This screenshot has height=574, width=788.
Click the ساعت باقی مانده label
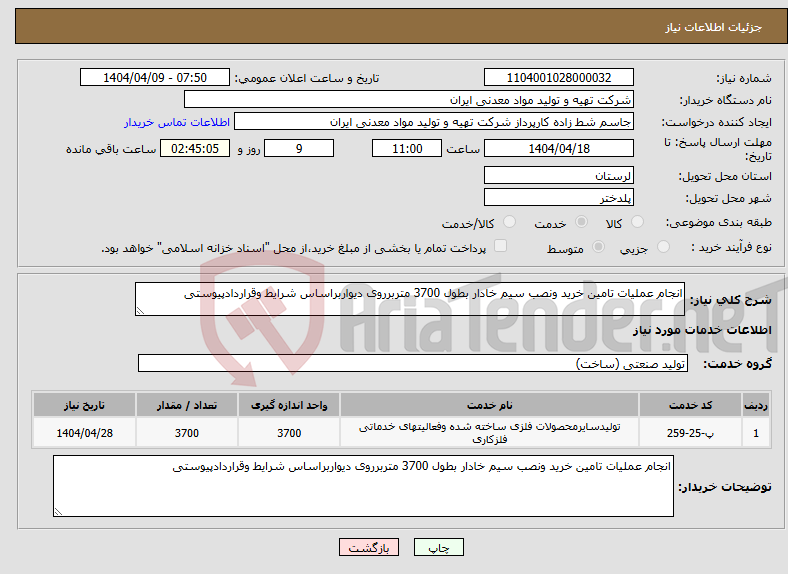[111, 149]
